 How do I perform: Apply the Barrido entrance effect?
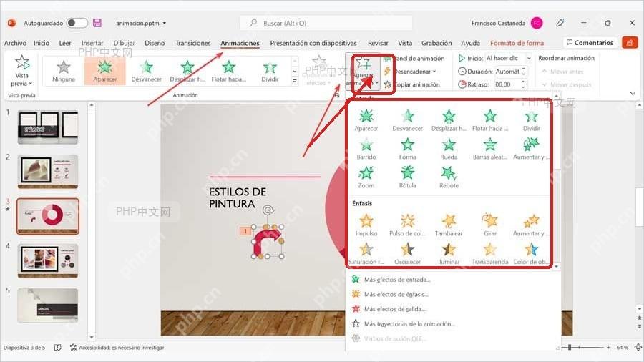(x=366, y=149)
